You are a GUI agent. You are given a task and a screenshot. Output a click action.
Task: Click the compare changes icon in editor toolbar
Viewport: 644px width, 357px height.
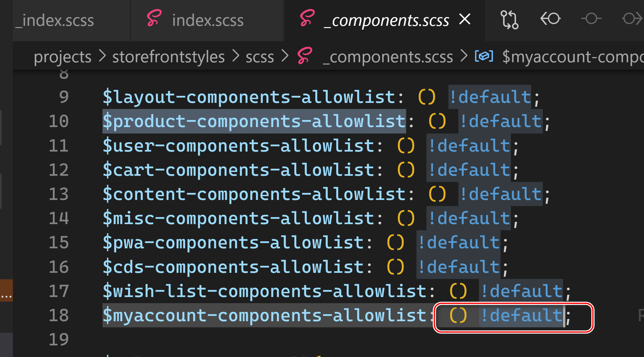pyautogui.click(x=509, y=19)
